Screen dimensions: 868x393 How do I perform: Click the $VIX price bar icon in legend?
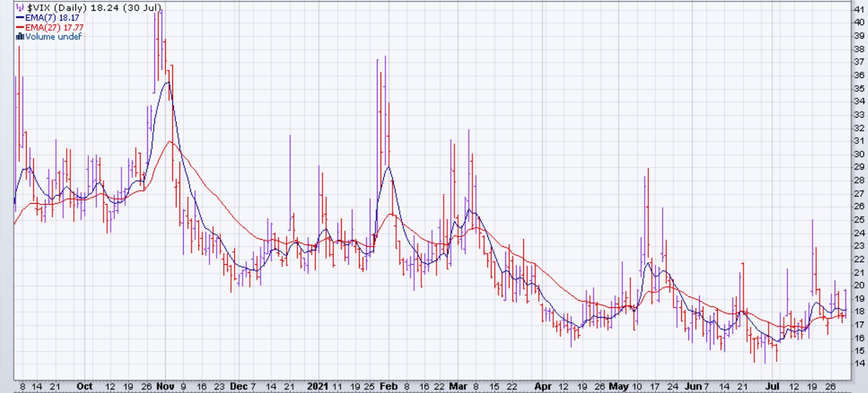point(20,8)
